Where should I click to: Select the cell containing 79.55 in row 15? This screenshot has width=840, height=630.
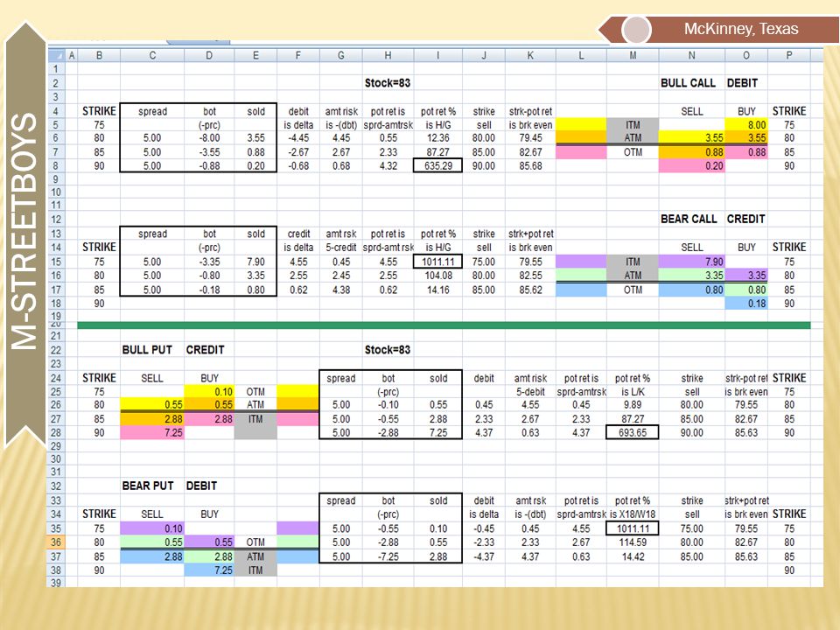click(x=530, y=262)
